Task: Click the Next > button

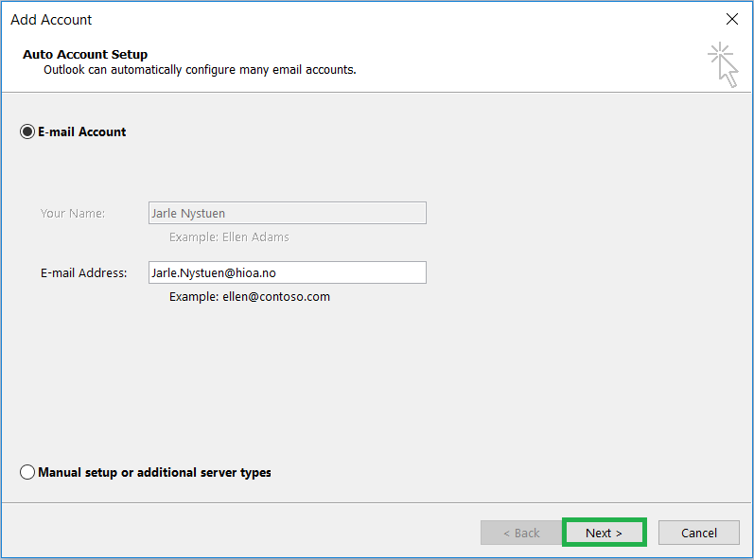Action: tap(604, 533)
